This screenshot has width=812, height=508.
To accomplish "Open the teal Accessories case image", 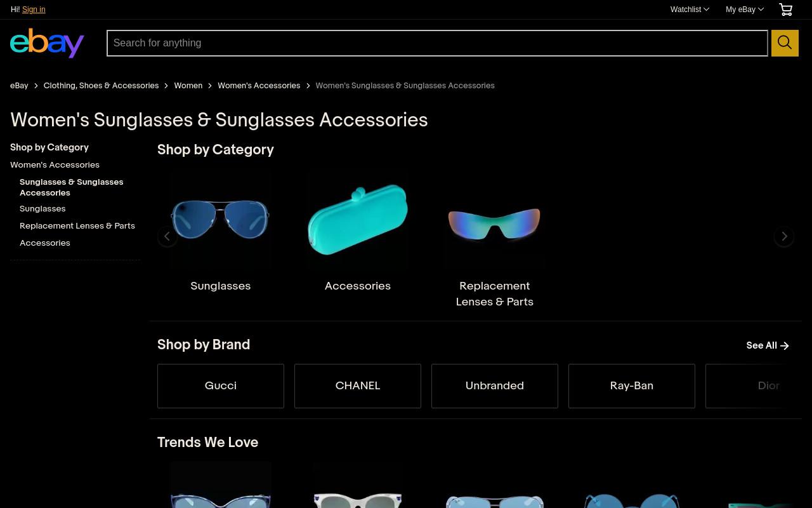I will tap(358, 221).
